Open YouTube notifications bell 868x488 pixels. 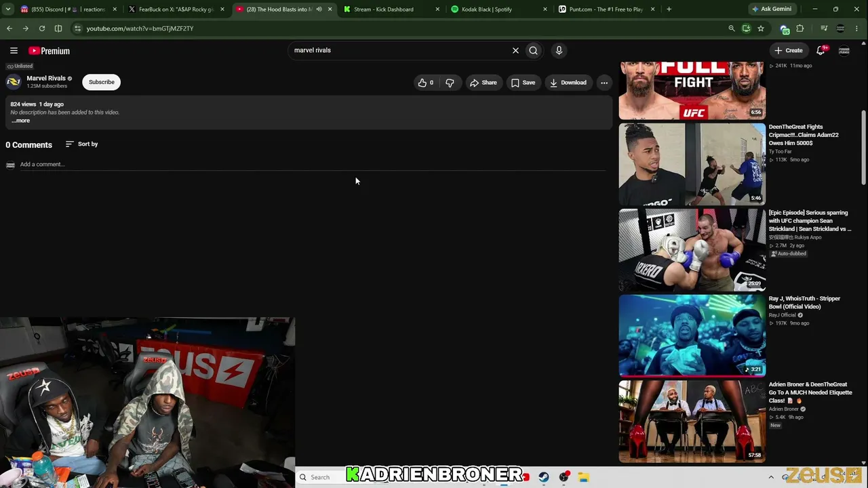(821, 50)
